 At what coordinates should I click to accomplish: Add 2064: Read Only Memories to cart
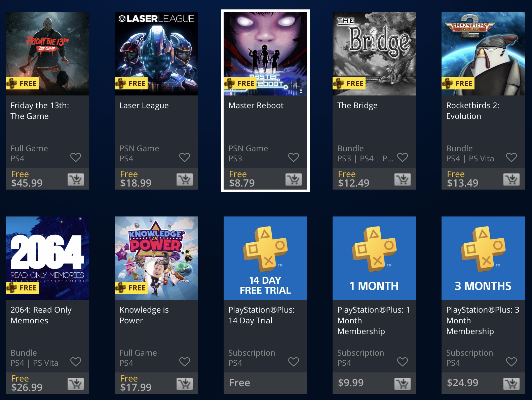tap(76, 384)
